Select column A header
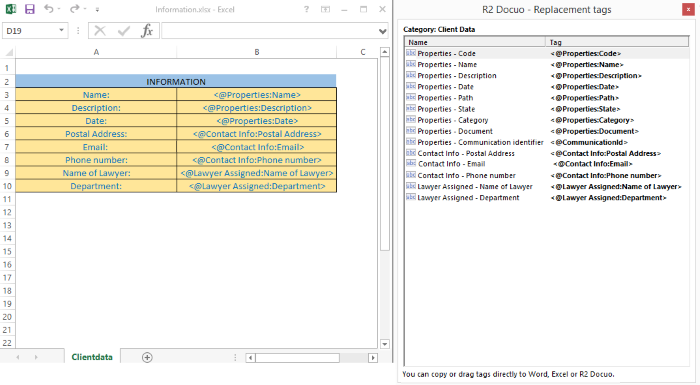 pos(96,52)
